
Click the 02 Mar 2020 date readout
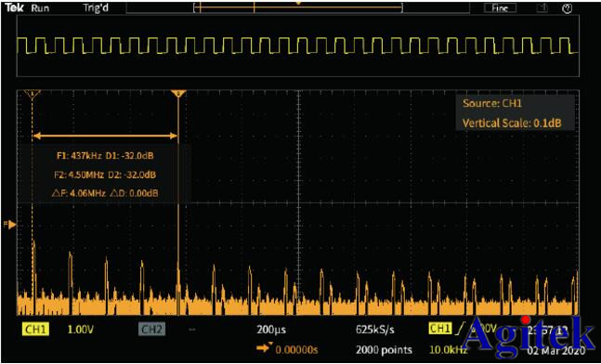(x=556, y=351)
